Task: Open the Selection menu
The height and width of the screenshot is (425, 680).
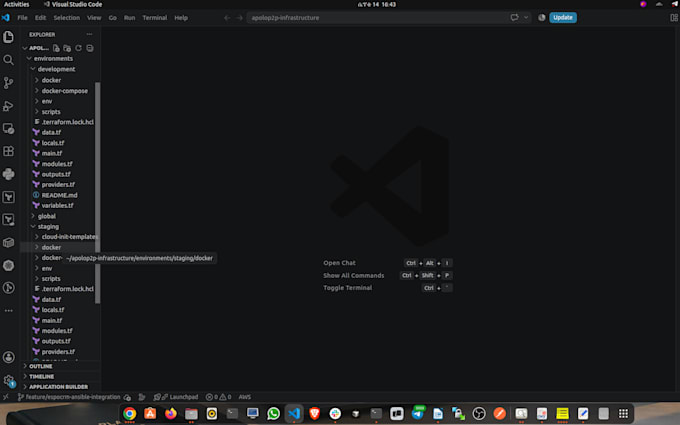Action: click(x=66, y=18)
